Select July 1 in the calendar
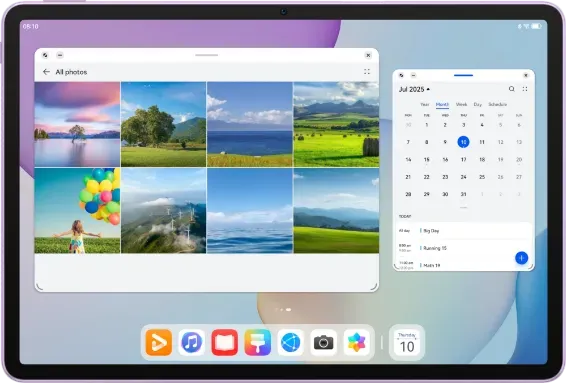Image resolution: width=566 pixels, height=383 pixels. point(427,125)
